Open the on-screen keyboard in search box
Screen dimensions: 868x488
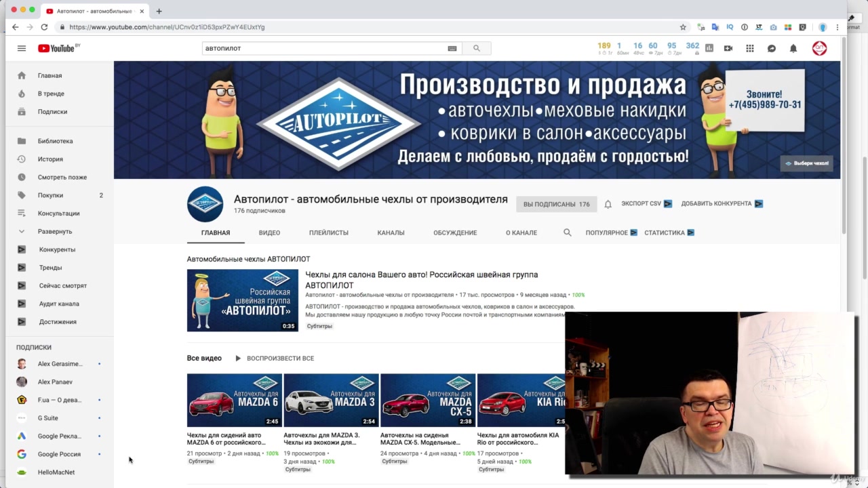[452, 48]
